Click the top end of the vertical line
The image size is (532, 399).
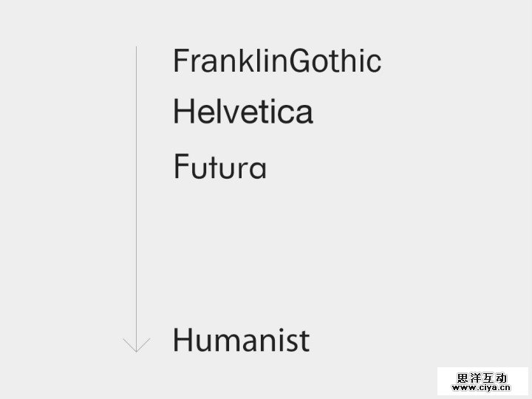(x=137, y=48)
